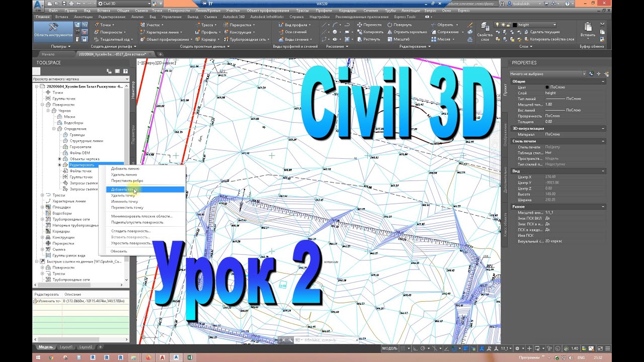Open Трубопроводная сеть tool
Image resolution: width=644 pixels, height=362 pixels.
(245, 39)
